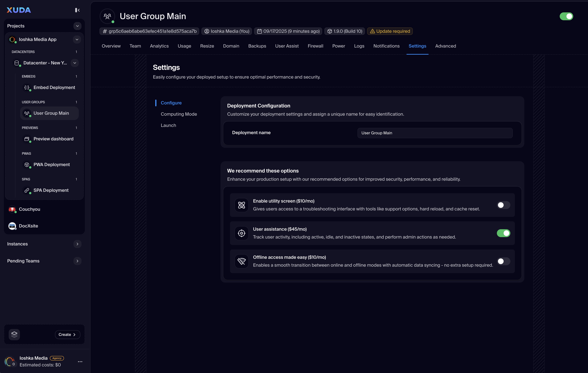
Task: Collapse the Datacenter - New Y... node
Action: (75, 63)
